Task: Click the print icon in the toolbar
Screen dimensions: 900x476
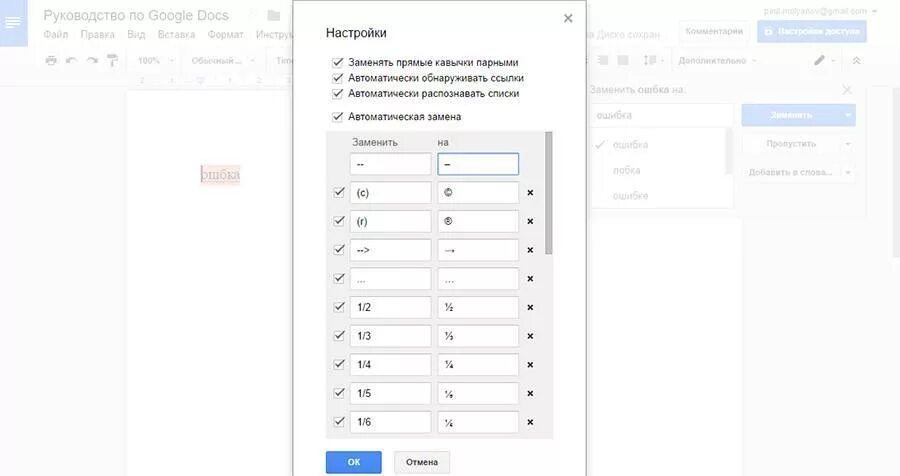Action: 52,61
